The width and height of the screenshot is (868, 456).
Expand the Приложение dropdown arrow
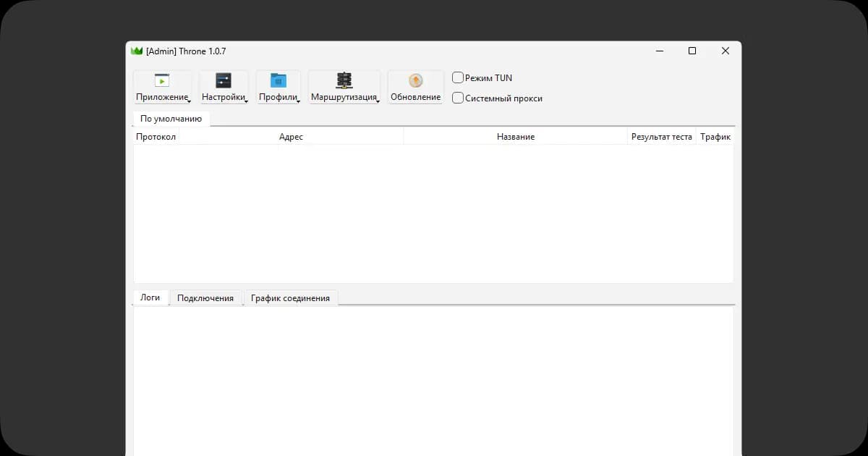tap(189, 101)
